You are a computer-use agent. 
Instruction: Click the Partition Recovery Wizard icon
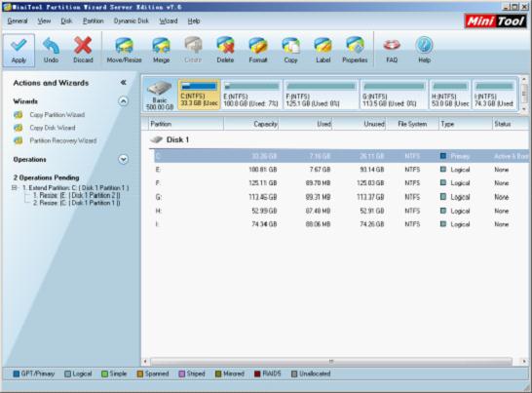click(x=19, y=140)
